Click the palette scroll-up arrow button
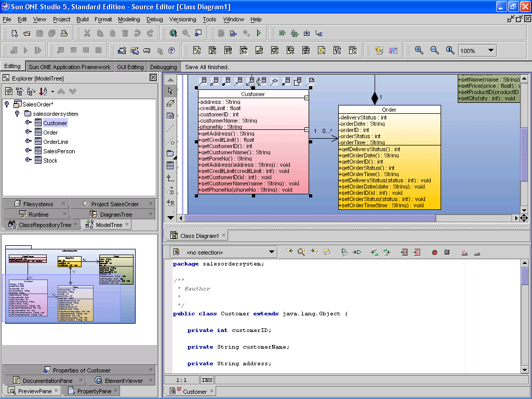The image size is (532, 399). [170, 80]
